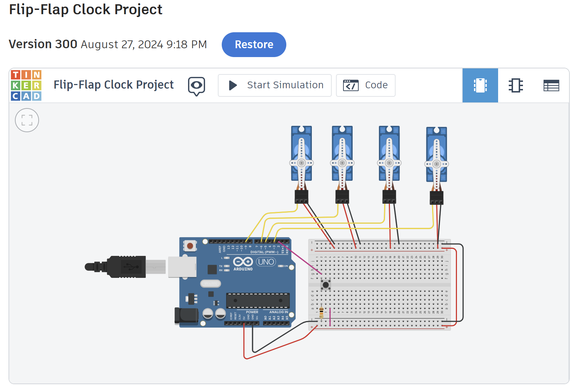
Task: Click the fullscreen zoom-to-fit icon
Action: [27, 120]
